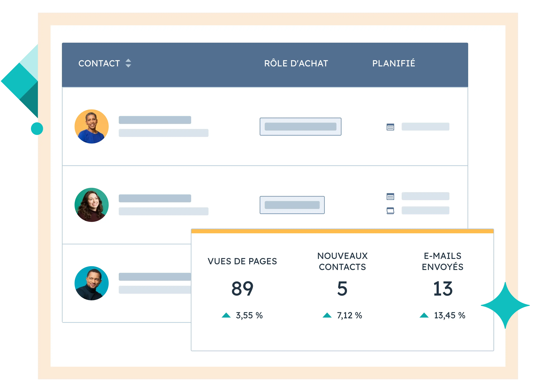Open the avatar of the woman in blue
The image size is (556, 392).
click(92, 126)
